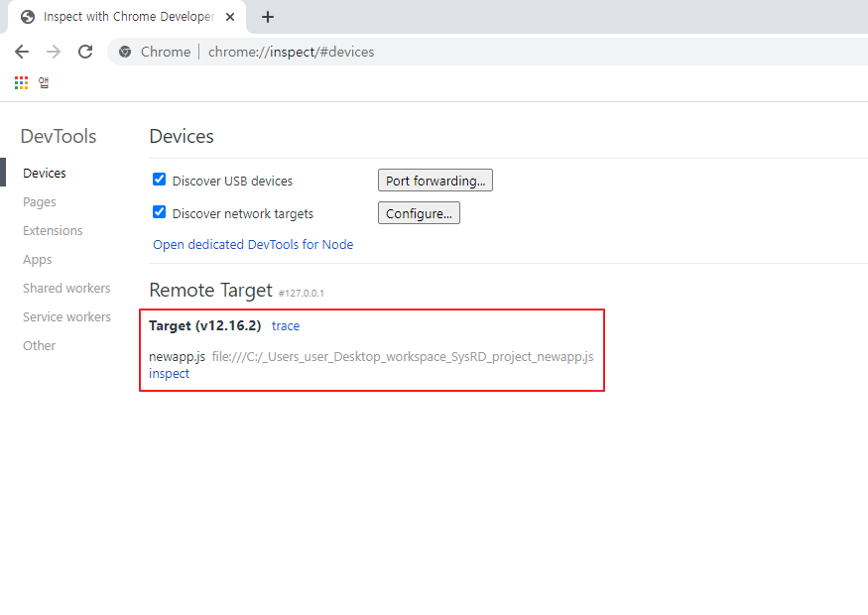868x615 pixels.
Task: Go to Apps section in sidebar
Action: (37, 260)
